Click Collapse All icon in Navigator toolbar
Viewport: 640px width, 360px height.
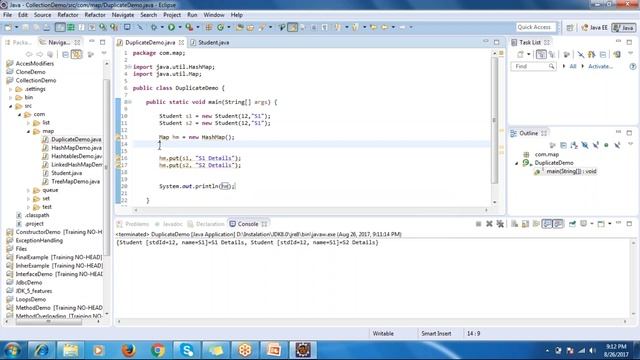click(x=65, y=54)
